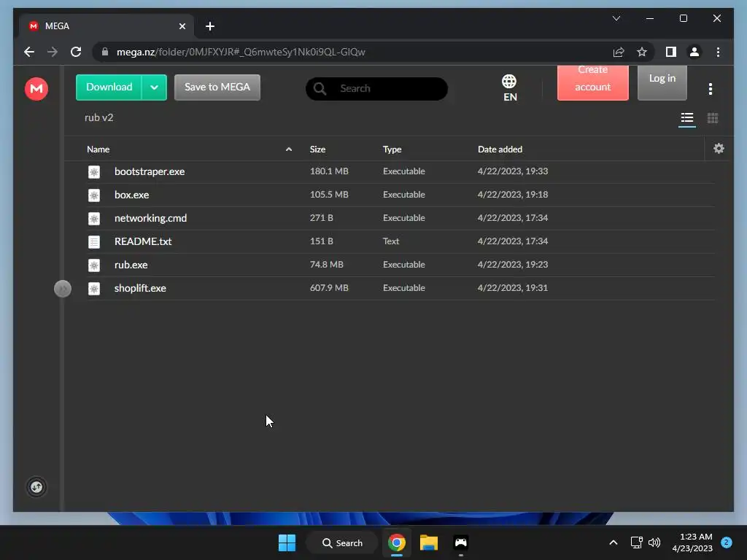Open the EN language globe selector

(x=509, y=88)
